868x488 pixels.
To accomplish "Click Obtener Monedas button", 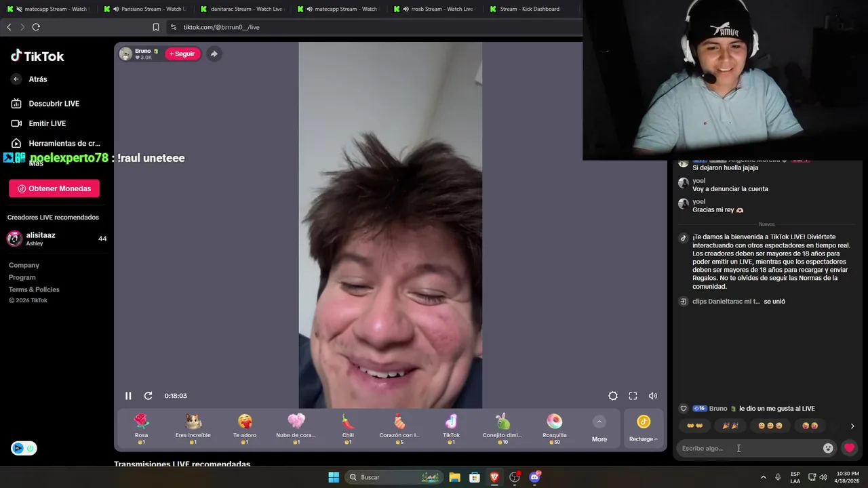I will pos(54,188).
